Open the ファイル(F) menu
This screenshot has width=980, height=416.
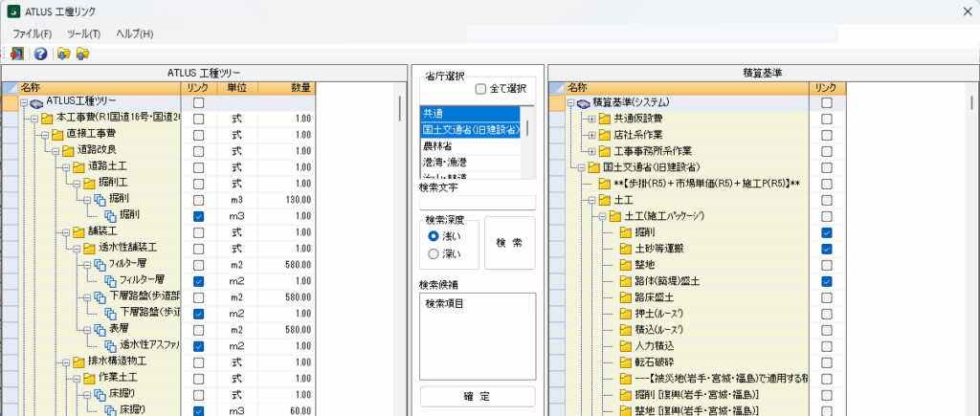(33, 33)
